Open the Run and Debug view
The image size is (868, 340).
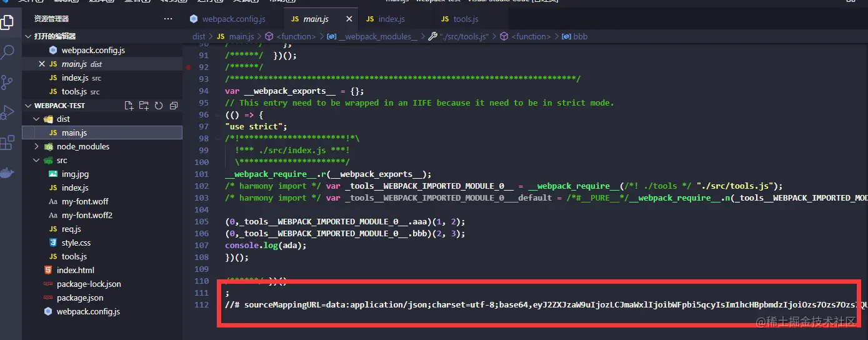pyautogui.click(x=7, y=112)
